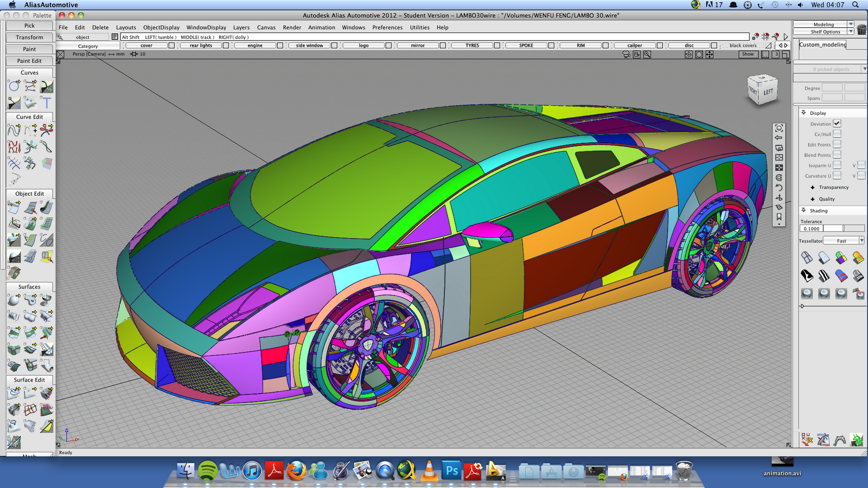Open the Shelf Options dropdown arrow
868x488 pixels.
pos(851,31)
